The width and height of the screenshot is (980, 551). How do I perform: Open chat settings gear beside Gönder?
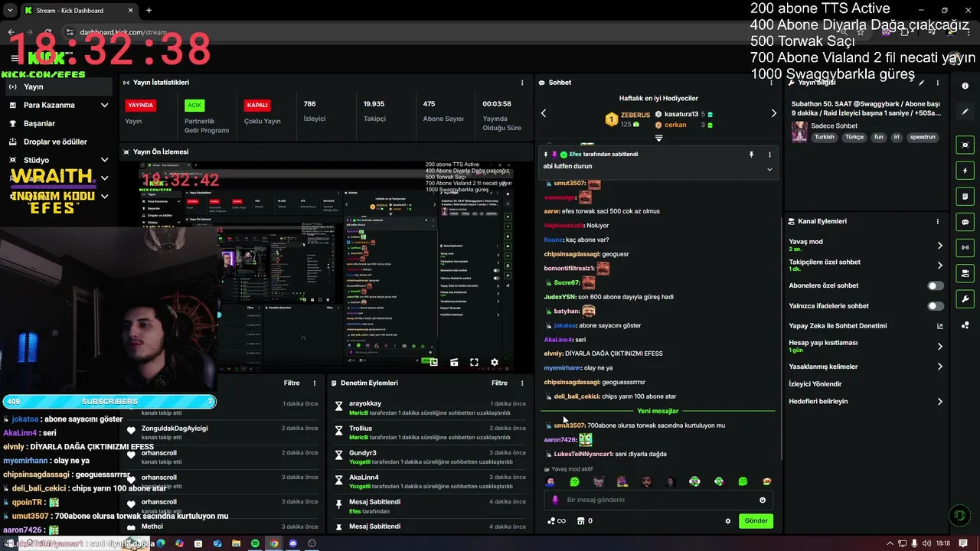pos(728,521)
